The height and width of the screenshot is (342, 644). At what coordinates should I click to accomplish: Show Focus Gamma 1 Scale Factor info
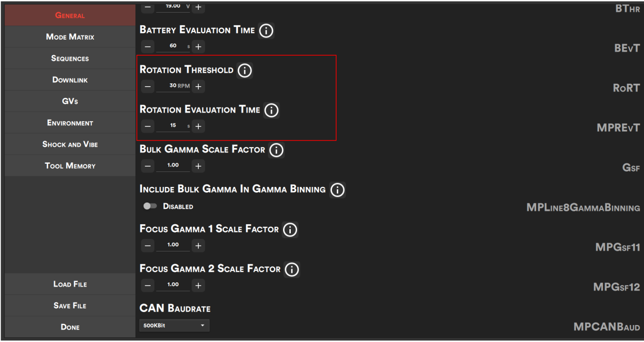click(x=290, y=230)
